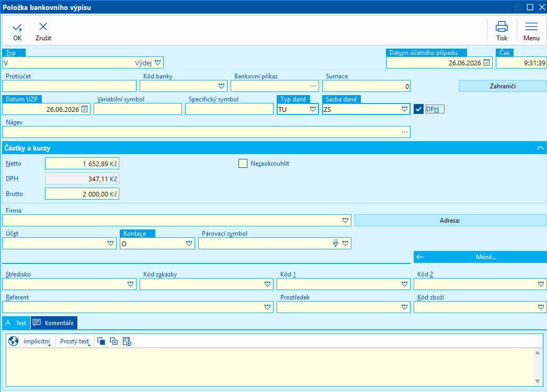This screenshot has width=547, height=392.
Task: Confirm the item with OK
Action: click(x=17, y=32)
